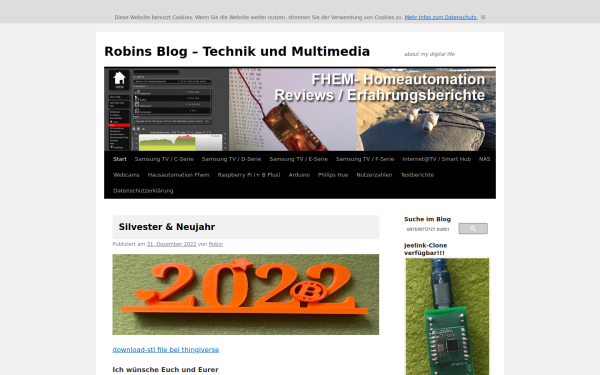Open Hausautomation Fhem menu item

[178, 175]
